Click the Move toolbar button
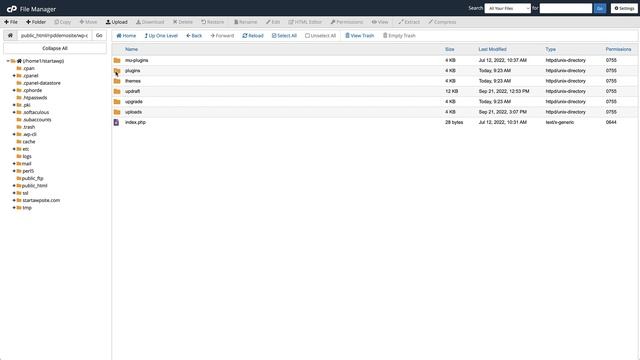The height and width of the screenshot is (360, 640). (88, 22)
